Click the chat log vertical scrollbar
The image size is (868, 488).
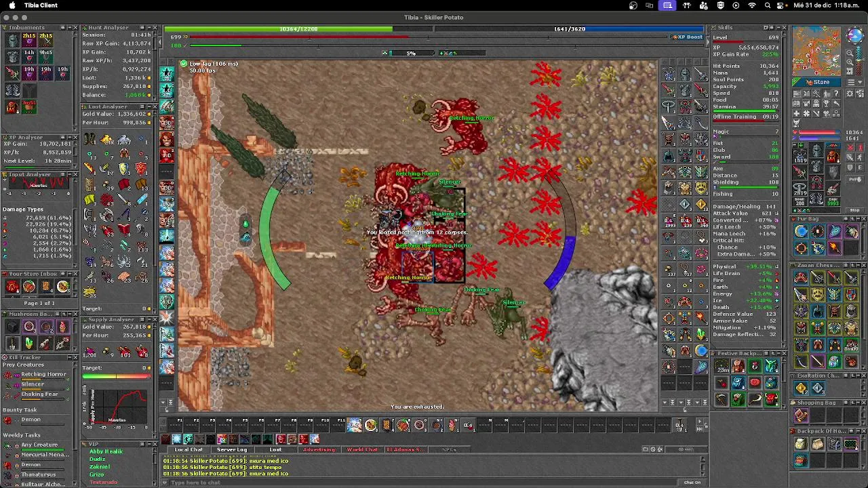703,466
